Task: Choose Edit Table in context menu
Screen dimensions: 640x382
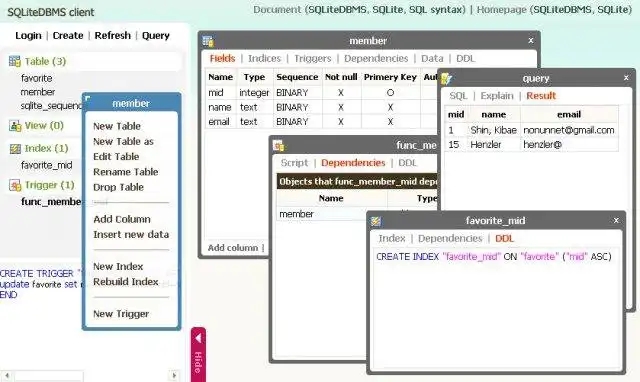Action: tap(116, 157)
